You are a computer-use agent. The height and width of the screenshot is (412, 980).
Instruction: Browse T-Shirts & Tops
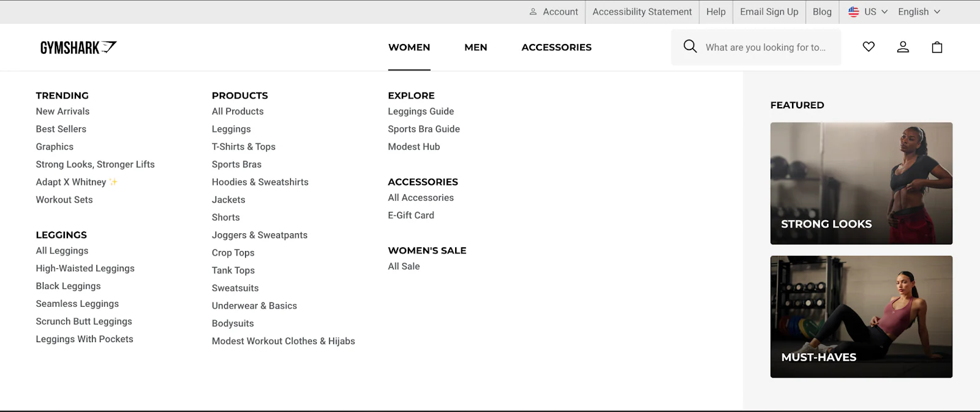pos(244,147)
